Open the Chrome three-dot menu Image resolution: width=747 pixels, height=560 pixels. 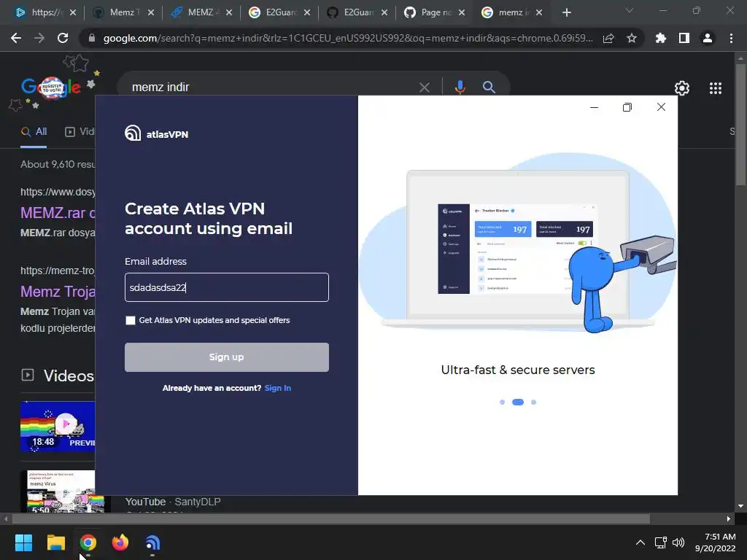[731, 38]
